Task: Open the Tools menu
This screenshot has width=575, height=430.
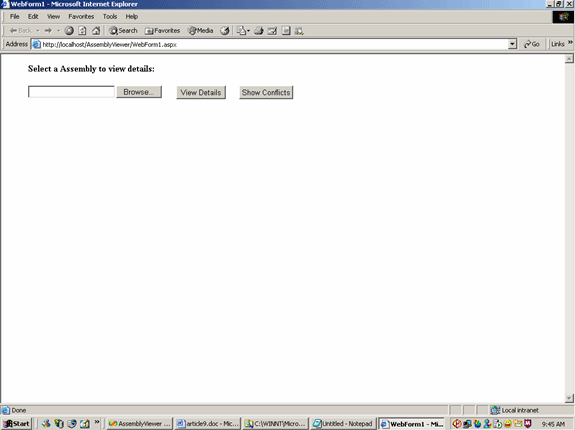Action: (x=110, y=16)
